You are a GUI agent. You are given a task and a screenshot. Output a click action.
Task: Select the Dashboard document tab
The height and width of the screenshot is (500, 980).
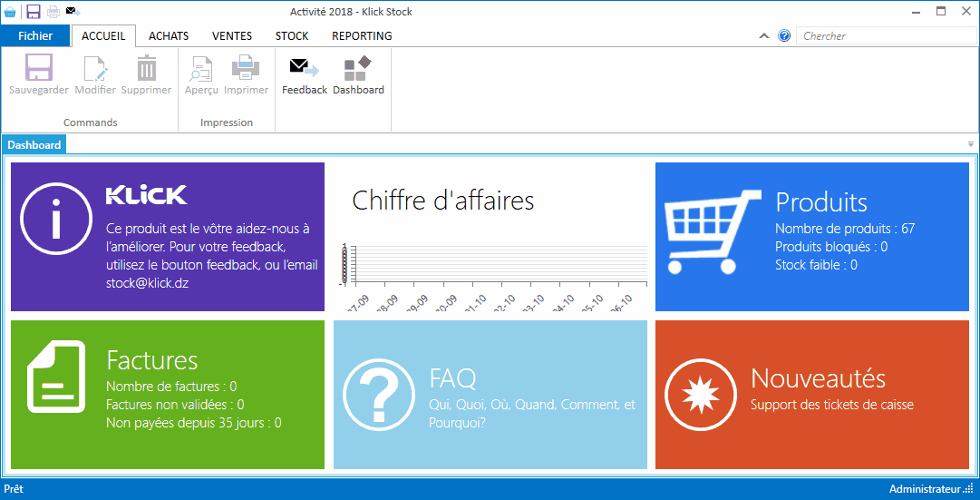click(34, 145)
